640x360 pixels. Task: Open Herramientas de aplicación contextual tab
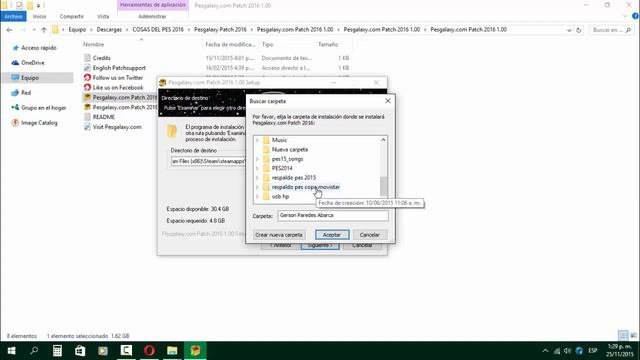point(153,5)
